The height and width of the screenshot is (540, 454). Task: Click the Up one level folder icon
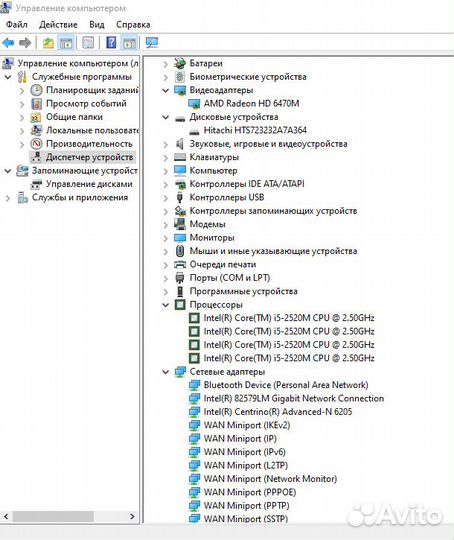point(48,43)
